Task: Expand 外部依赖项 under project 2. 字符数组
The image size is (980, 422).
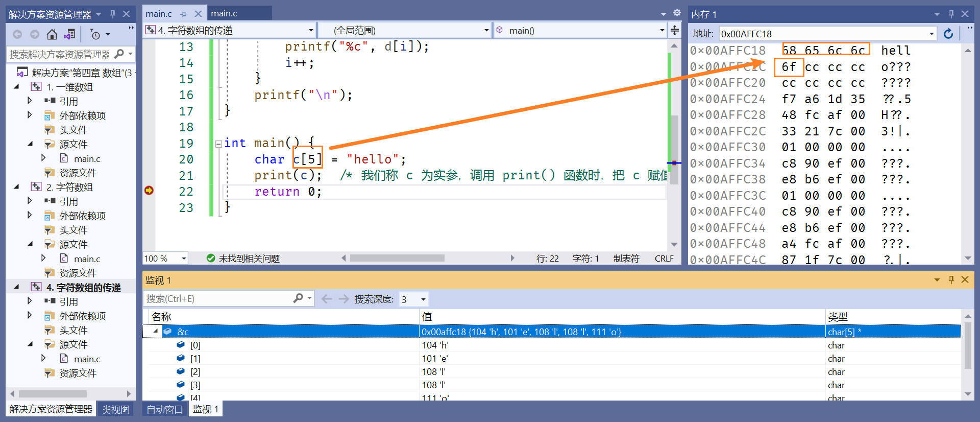Action: (x=30, y=215)
